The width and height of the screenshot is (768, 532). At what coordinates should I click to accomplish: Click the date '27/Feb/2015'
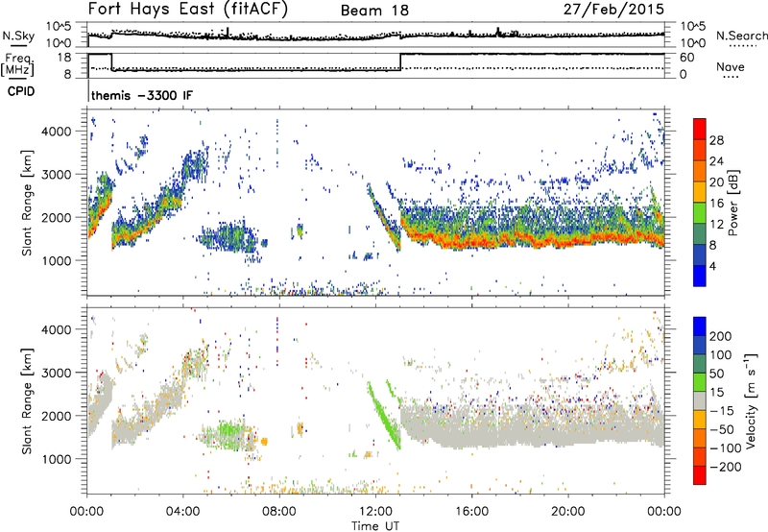[x=613, y=9]
